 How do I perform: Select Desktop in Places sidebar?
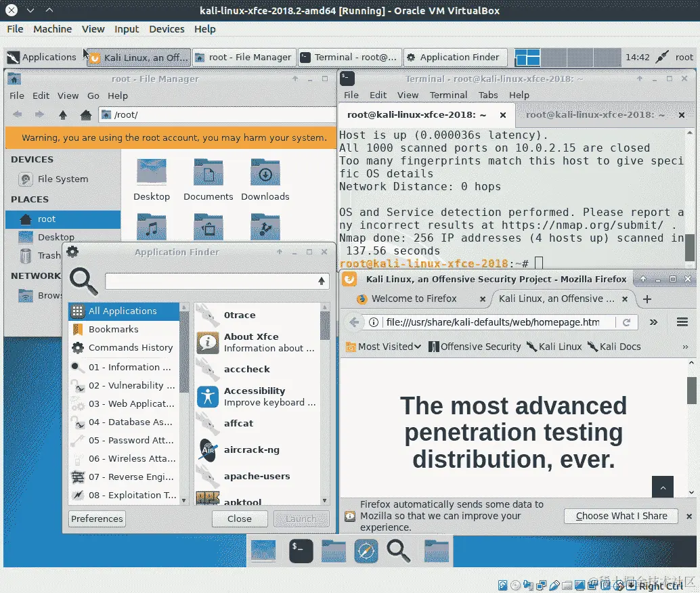[62, 237]
